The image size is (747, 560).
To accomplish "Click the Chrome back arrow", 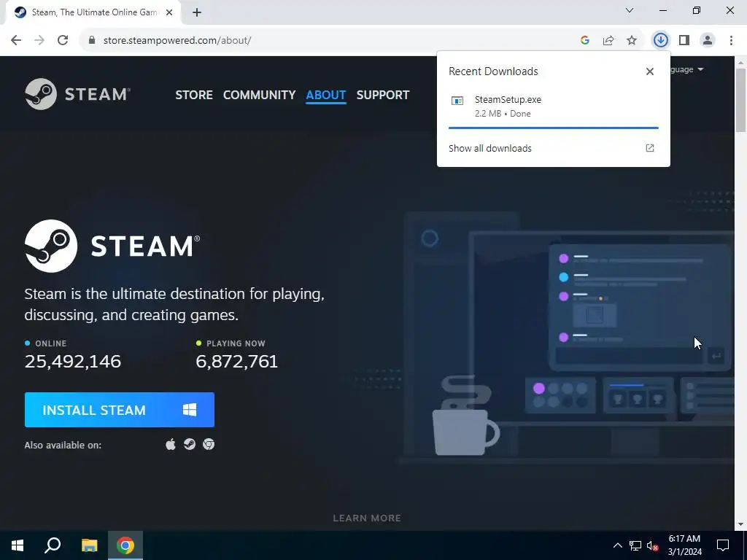I will coord(16,40).
